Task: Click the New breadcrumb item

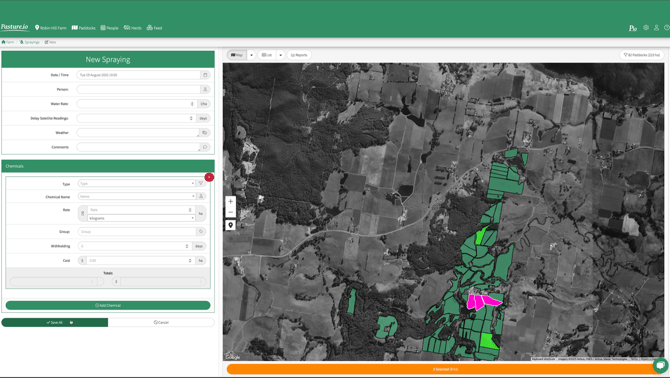Action: pyautogui.click(x=50, y=42)
